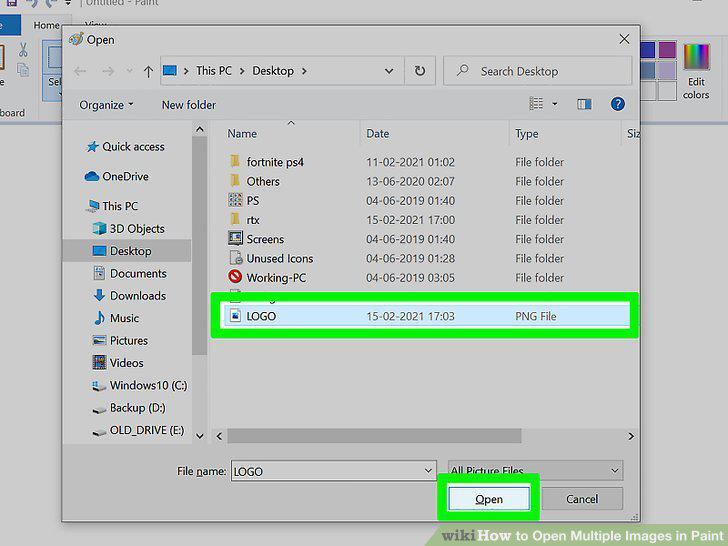Open the All Picture Files type dropdown

point(535,470)
